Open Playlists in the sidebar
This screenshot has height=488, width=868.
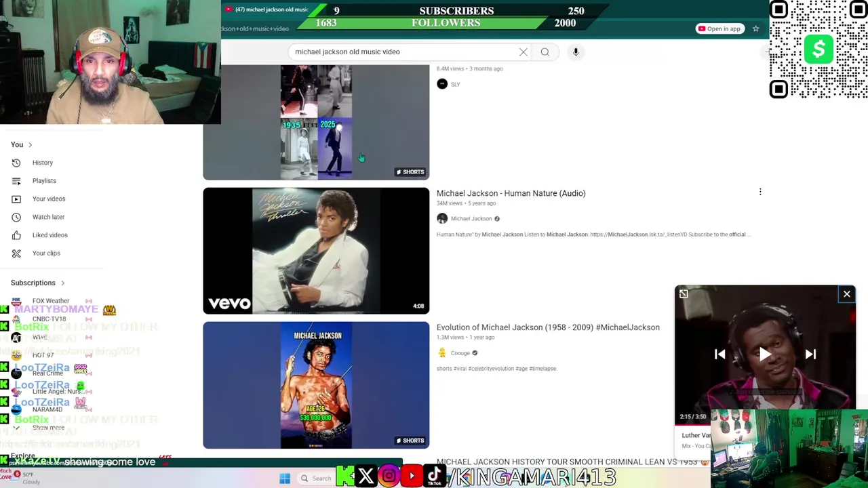coord(44,181)
